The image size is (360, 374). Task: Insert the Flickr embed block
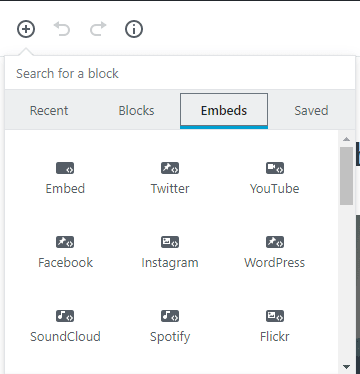(275, 327)
